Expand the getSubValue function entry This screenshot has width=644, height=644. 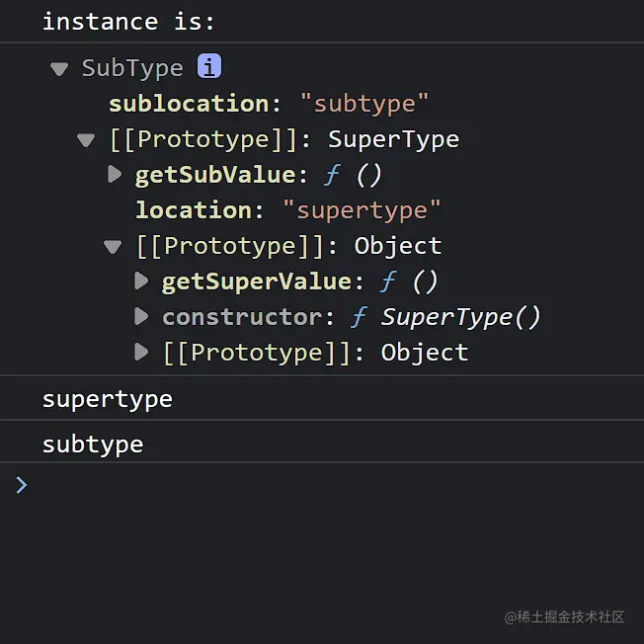115,175
